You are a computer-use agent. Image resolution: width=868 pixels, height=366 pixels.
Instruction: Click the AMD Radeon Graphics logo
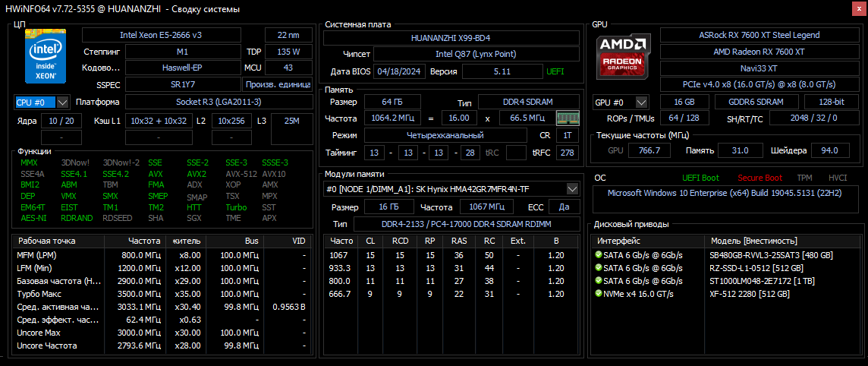(623, 55)
